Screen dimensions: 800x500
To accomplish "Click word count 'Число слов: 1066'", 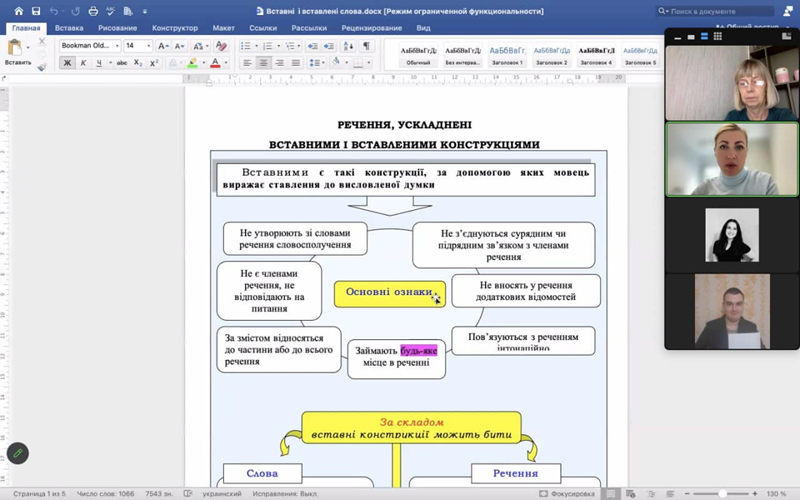I will [x=106, y=493].
